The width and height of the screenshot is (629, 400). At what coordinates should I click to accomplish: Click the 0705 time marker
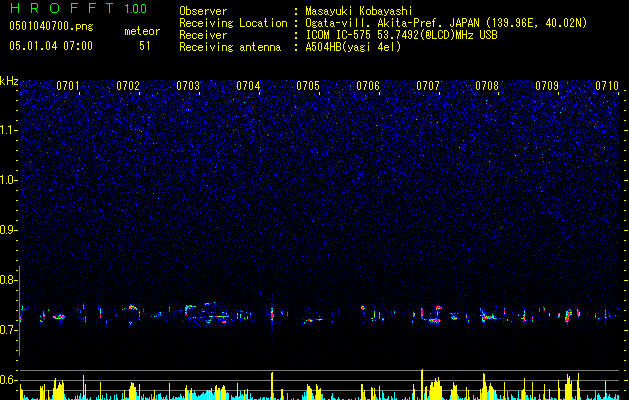point(308,85)
